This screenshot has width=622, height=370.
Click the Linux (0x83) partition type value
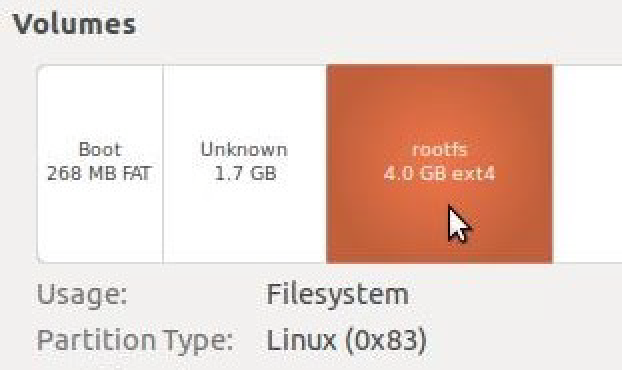(x=347, y=340)
